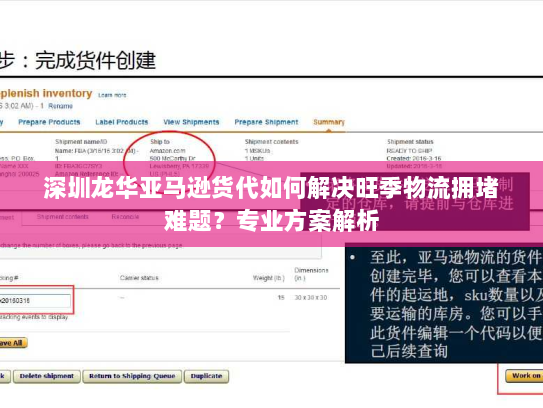The height and width of the screenshot is (408, 543).
Task: Open the Prepare Products tab
Action: (49, 122)
